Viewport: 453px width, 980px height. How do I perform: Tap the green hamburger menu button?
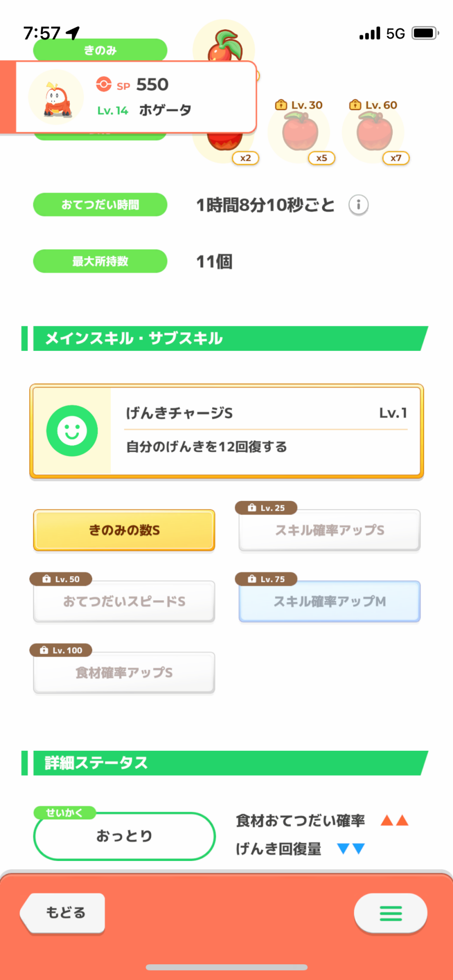point(390,913)
